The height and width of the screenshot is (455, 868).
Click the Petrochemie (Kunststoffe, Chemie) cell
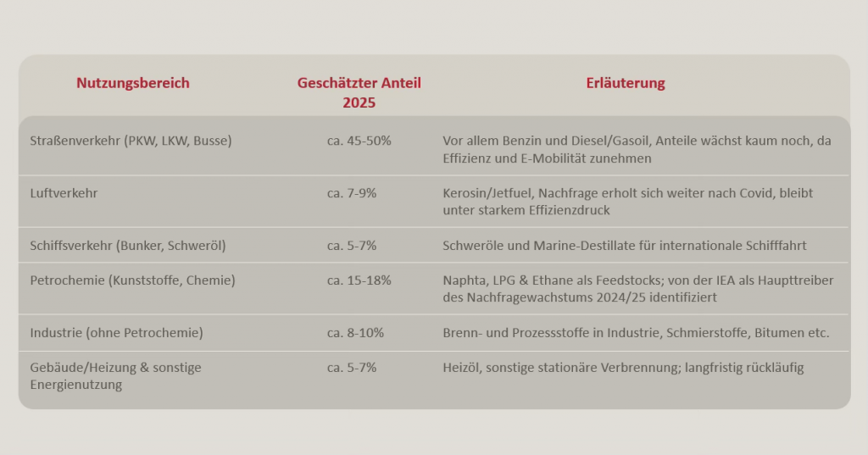[132, 280]
